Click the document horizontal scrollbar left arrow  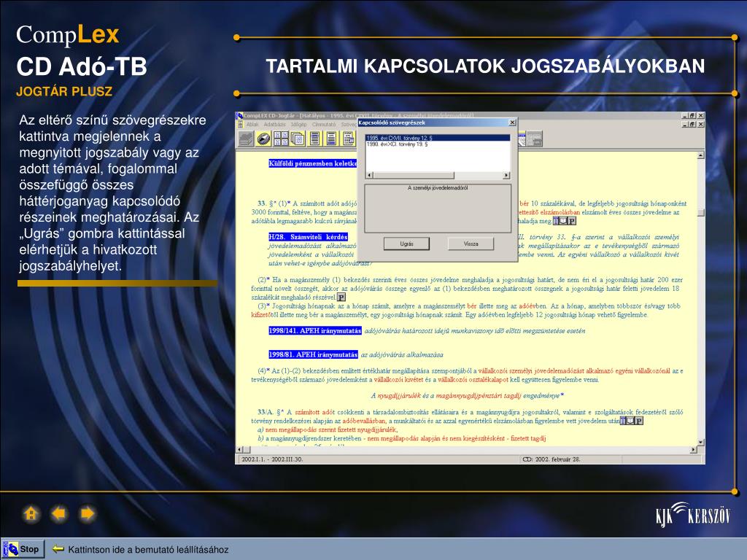(240, 449)
